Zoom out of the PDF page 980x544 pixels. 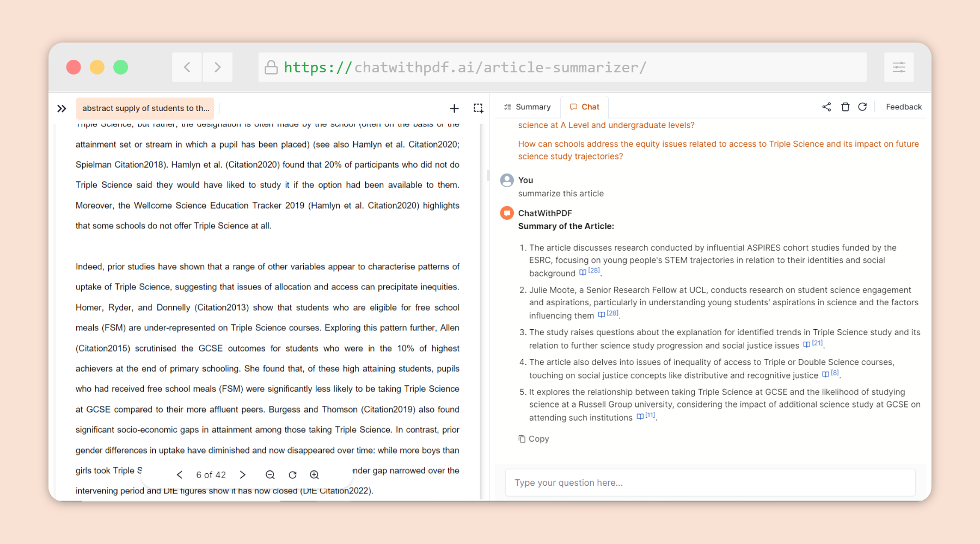tap(270, 474)
